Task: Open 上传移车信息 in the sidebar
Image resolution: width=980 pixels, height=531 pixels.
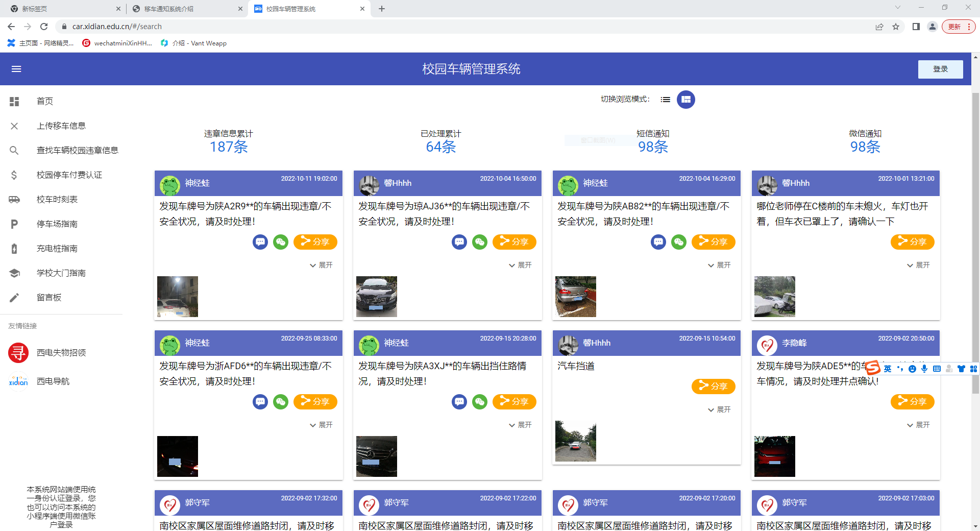Action: pos(61,126)
